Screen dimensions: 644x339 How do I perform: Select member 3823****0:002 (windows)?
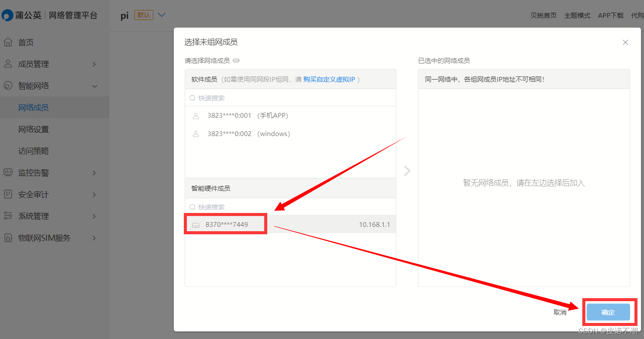(x=290, y=134)
